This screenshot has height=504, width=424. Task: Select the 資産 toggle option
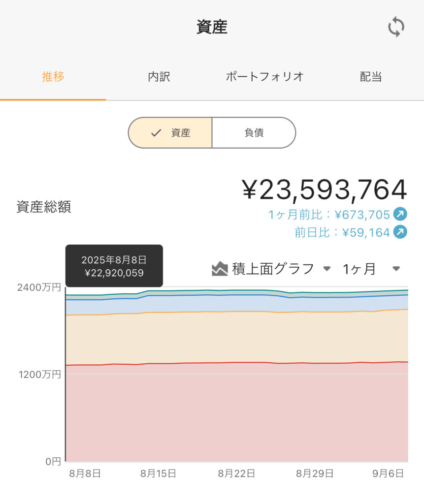[170, 133]
